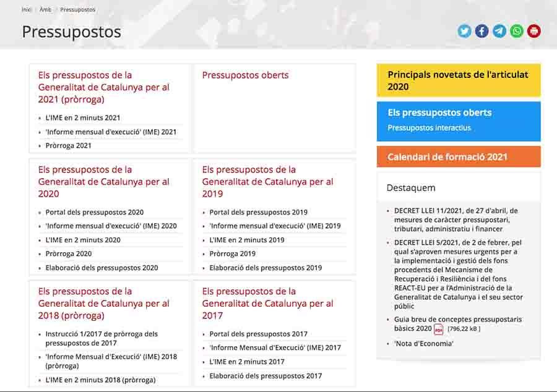The image size is (557, 392).
Task: Open 'Pressupostos oberts' section heading
Action: point(245,75)
